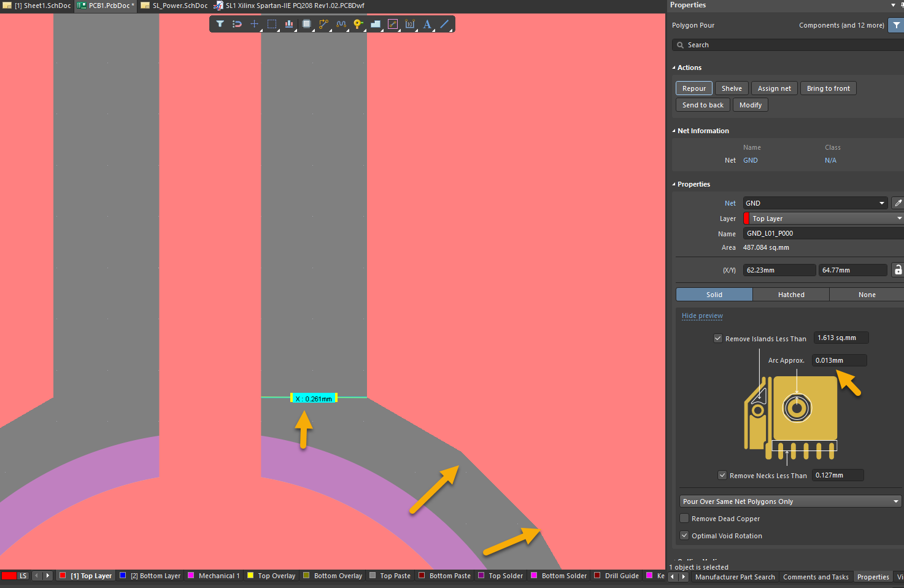The height and width of the screenshot is (588, 904).
Task: Click the current layer red color swatch
Action: [9, 576]
